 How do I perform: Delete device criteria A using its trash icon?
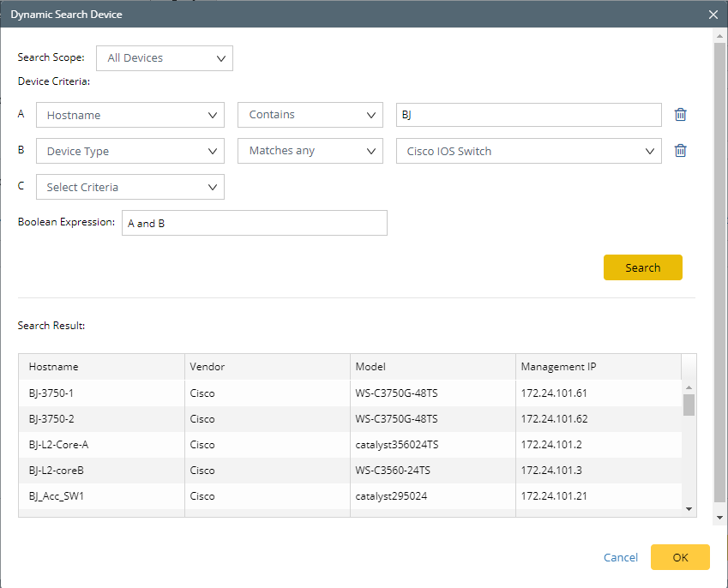click(680, 114)
